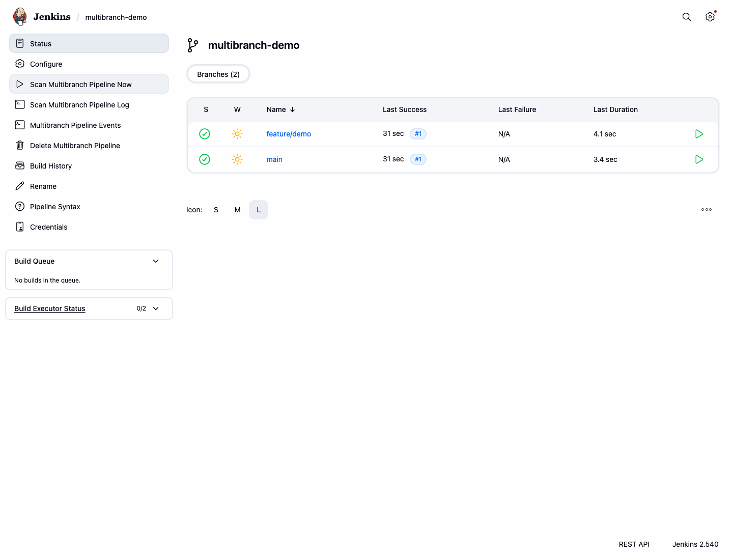Click the sunny weather icon for feature/demo

click(x=237, y=134)
